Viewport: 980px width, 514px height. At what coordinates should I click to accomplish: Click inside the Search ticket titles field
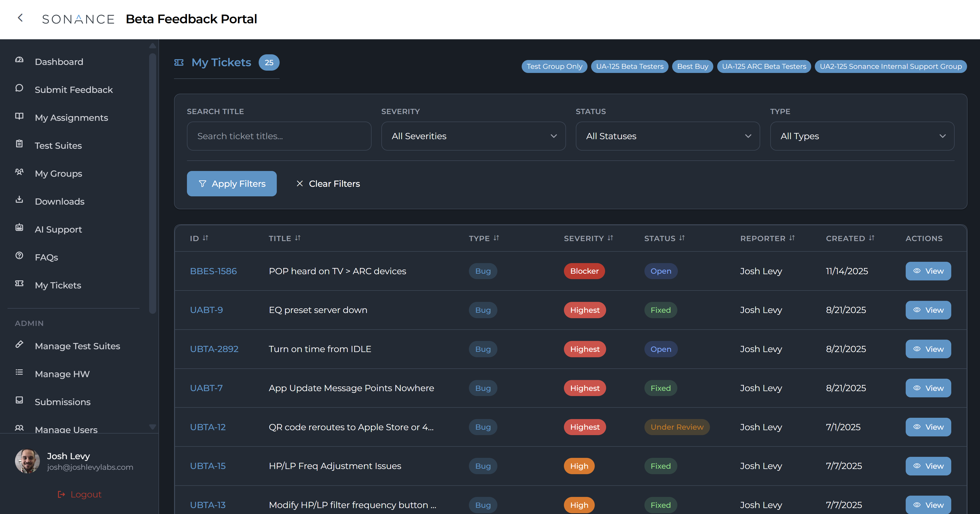pyautogui.click(x=279, y=136)
